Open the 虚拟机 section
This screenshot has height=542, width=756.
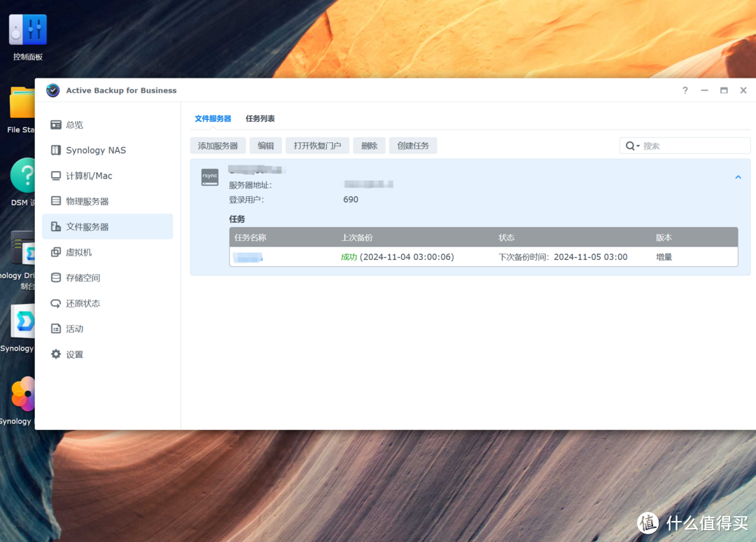coord(78,253)
